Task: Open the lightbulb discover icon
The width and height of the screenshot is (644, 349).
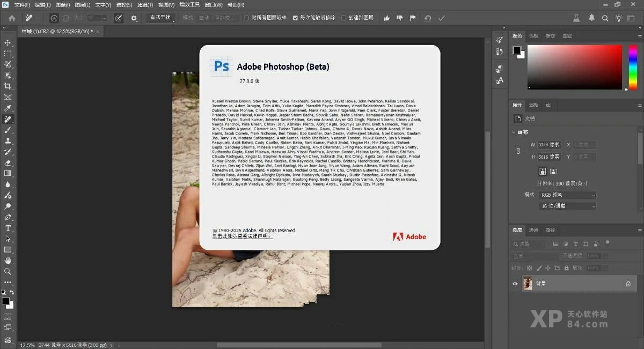Action: pyautogui.click(x=619, y=18)
